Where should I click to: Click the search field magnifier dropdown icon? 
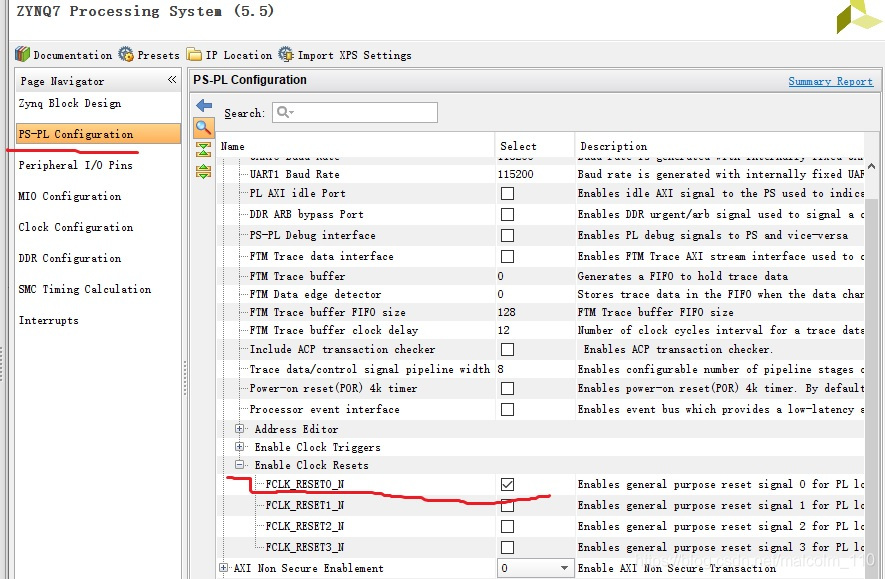point(286,112)
